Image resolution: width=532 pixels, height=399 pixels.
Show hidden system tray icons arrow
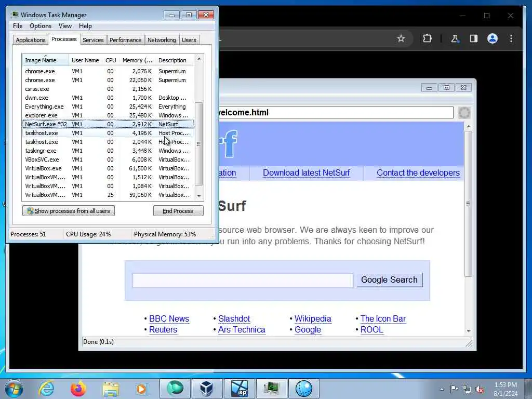coord(442,389)
